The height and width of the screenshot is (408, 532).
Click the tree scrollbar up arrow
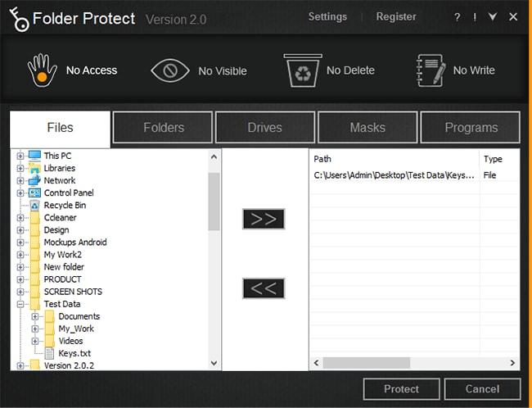(x=214, y=157)
